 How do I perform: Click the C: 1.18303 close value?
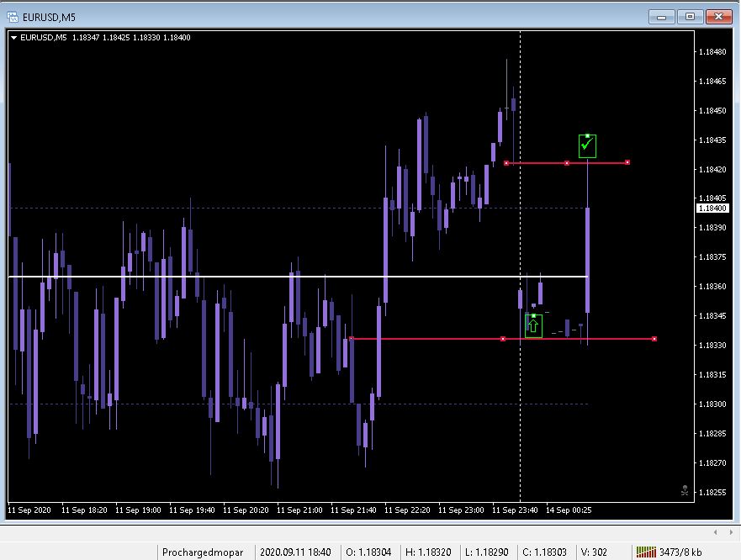tap(544, 552)
